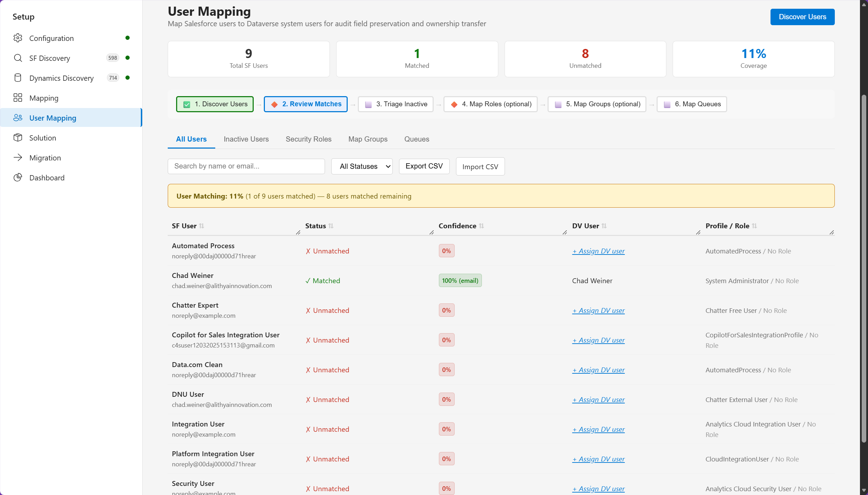Screen dimensions: 868x495
Task: Assign DV user for Platform Integration User
Action: [x=599, y=459]
